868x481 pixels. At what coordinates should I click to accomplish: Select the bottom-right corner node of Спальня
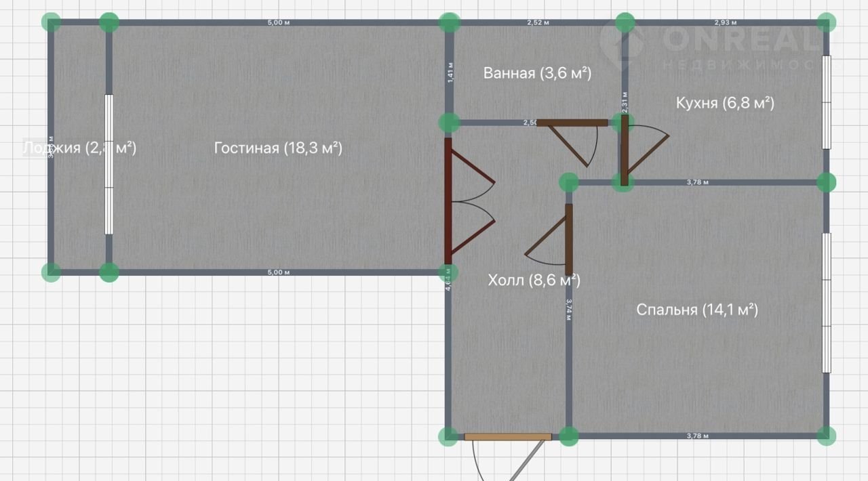(x=826, y=436)
